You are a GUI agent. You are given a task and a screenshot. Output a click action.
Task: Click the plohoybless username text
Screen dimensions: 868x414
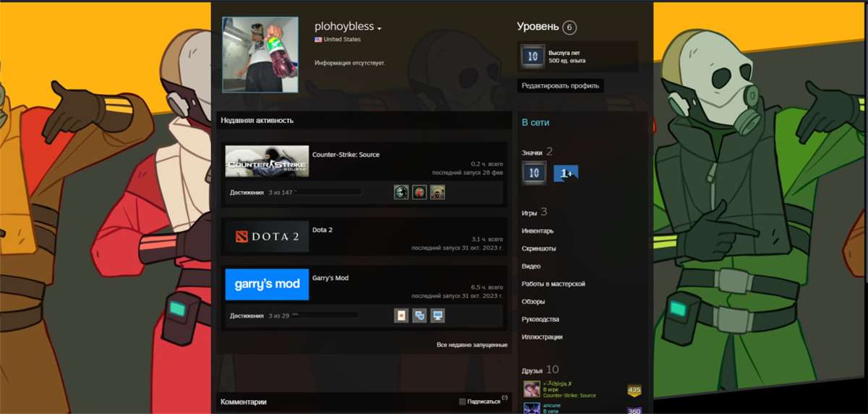pyautogui.click(x=344, y=27)
